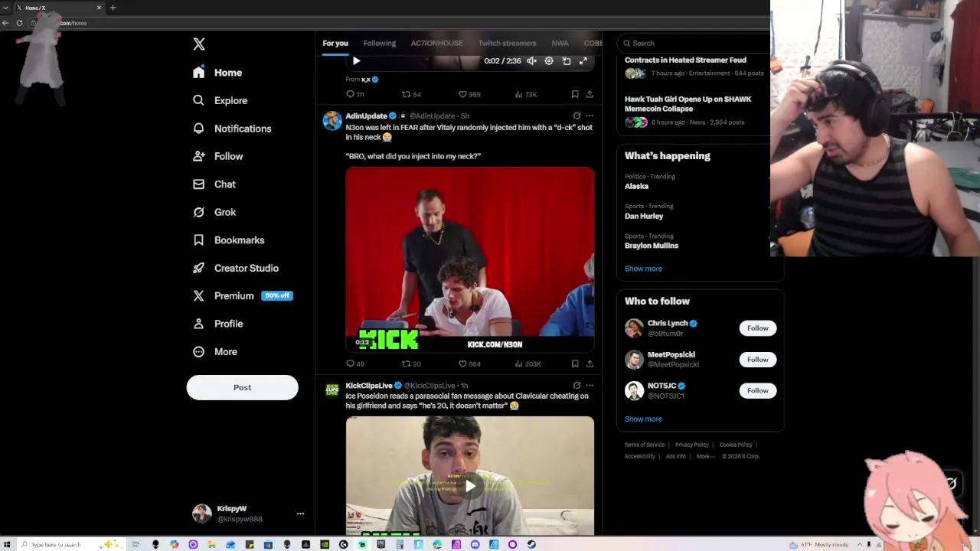Open Privacy Policy footer link
980x551 pixels.
691,445
